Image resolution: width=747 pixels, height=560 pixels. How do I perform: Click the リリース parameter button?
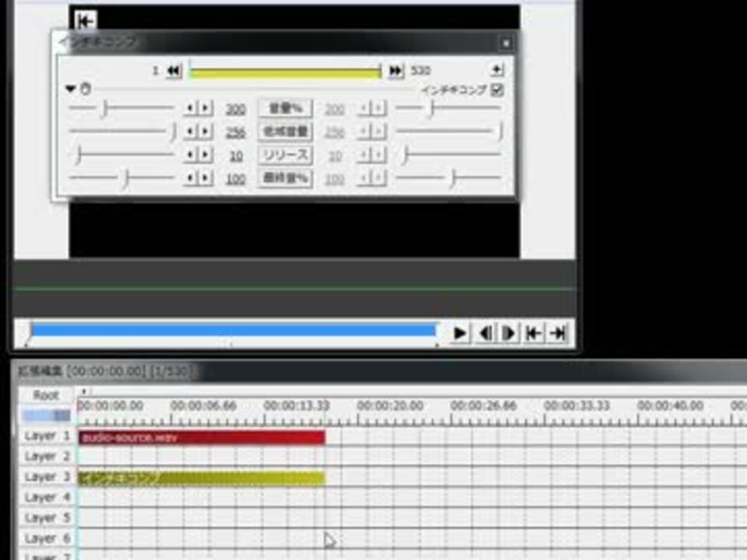coord(286,156)
